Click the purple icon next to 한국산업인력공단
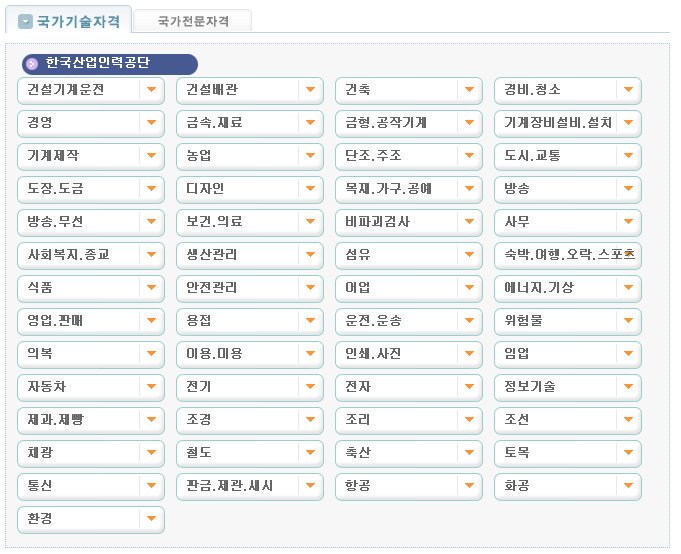 coord(33,64)
